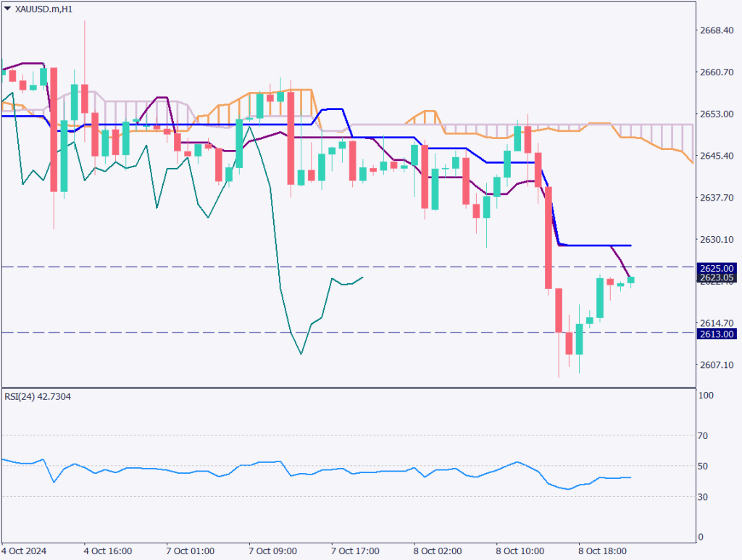Image resolution: width=742 pixels, height=560 pixels.
Task: Select the 8 Oct 10:00 time label
Action: (520, 551)
